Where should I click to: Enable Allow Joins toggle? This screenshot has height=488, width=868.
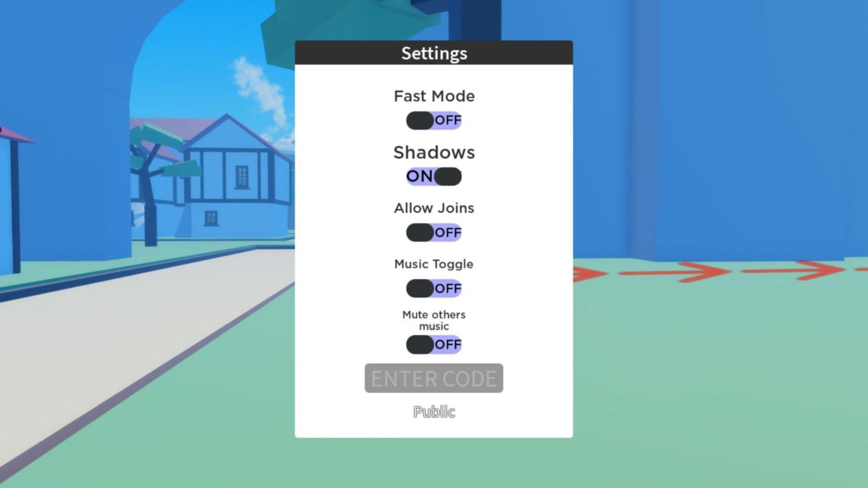pos(434,232)
